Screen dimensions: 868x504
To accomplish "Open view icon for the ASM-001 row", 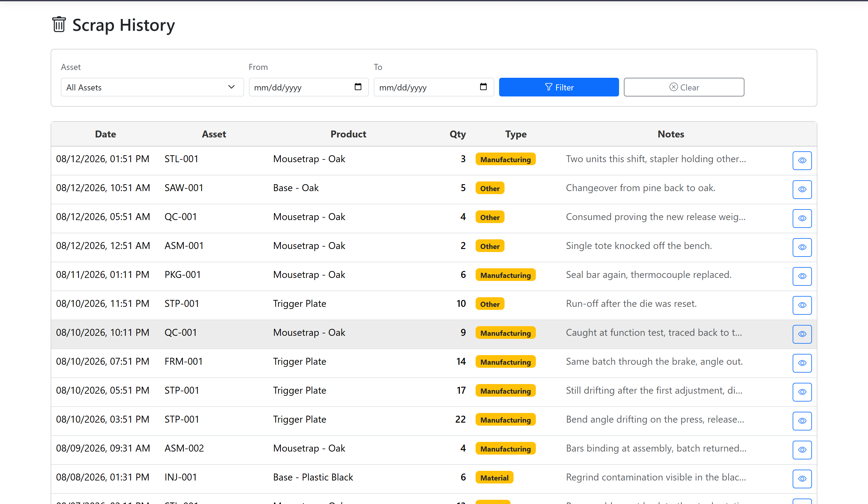I will [x=802, y=247].
